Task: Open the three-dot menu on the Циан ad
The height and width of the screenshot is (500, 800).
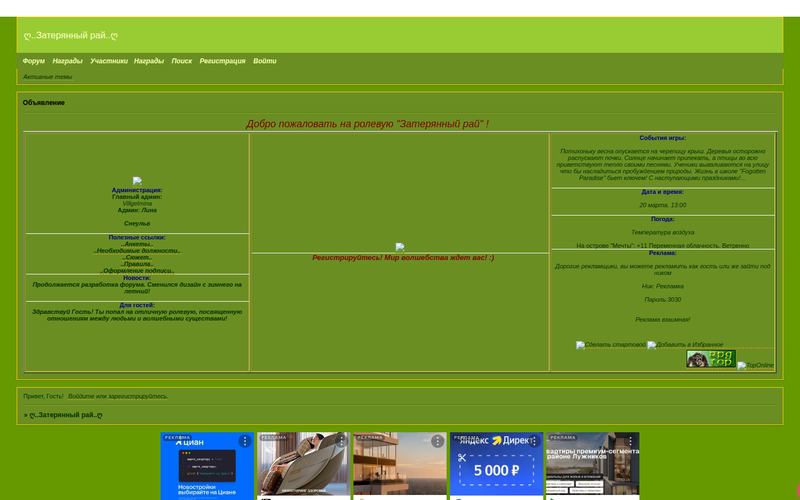Action: tap(245, 441)
